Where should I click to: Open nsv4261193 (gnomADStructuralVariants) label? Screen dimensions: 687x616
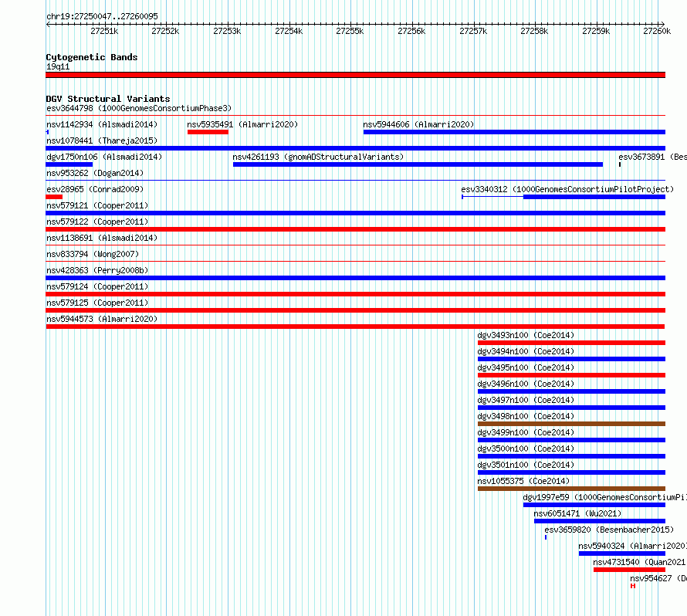(x=318, y=157)
